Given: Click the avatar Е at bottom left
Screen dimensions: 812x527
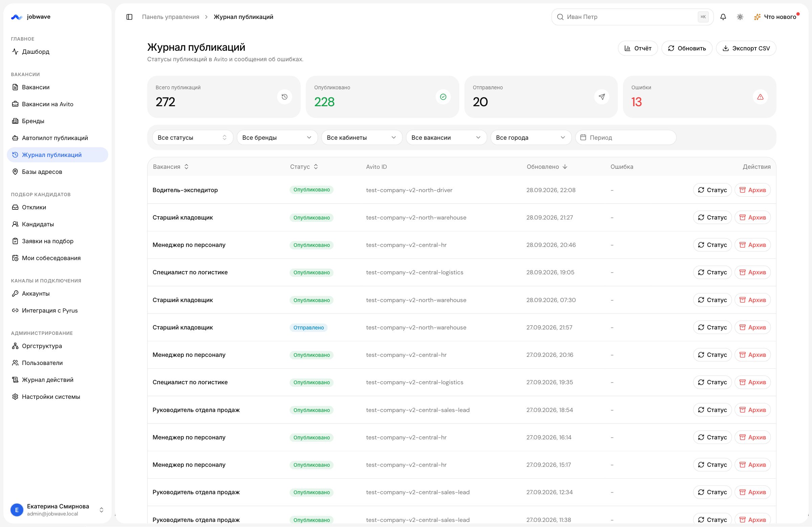Looking at the screenshot, I should click(17, 510).
